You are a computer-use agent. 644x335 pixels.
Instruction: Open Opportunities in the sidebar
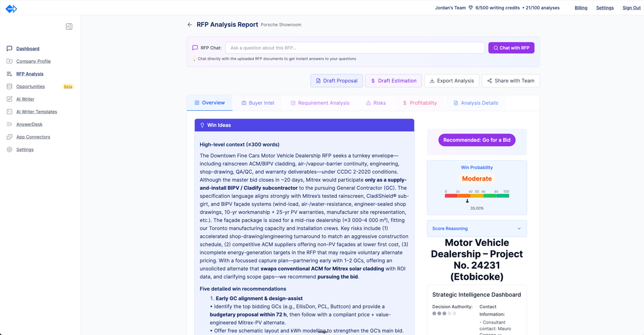point(31,86)
